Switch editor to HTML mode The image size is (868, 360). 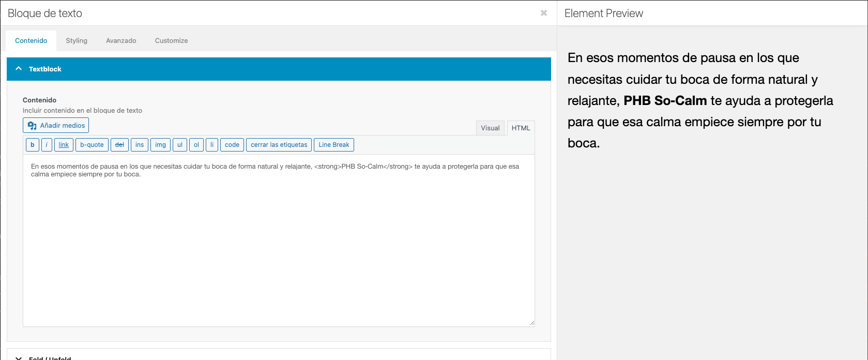pos(521,128)
